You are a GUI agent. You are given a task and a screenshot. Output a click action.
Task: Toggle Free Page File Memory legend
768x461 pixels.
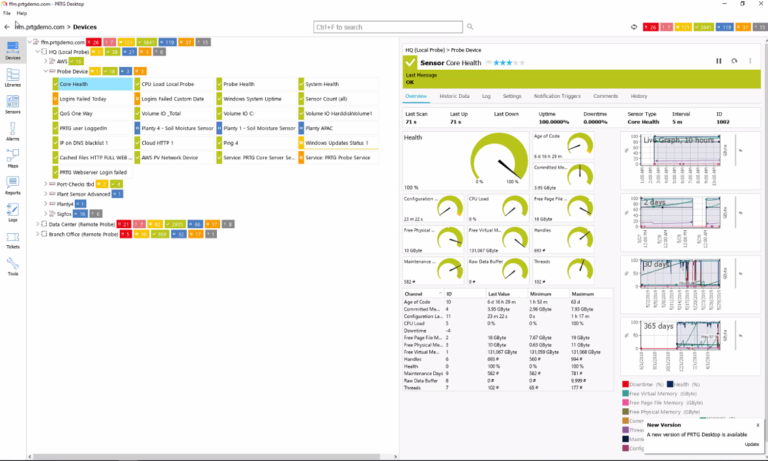pos(663,403)
